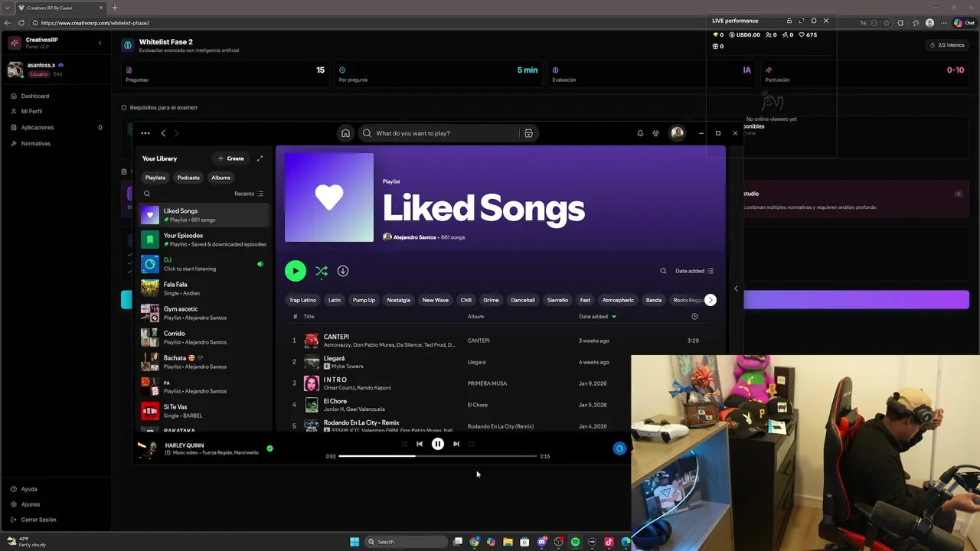Select the Atmospheric genre chip
Viewport: 980px width, 551px height.
point(618,300)
